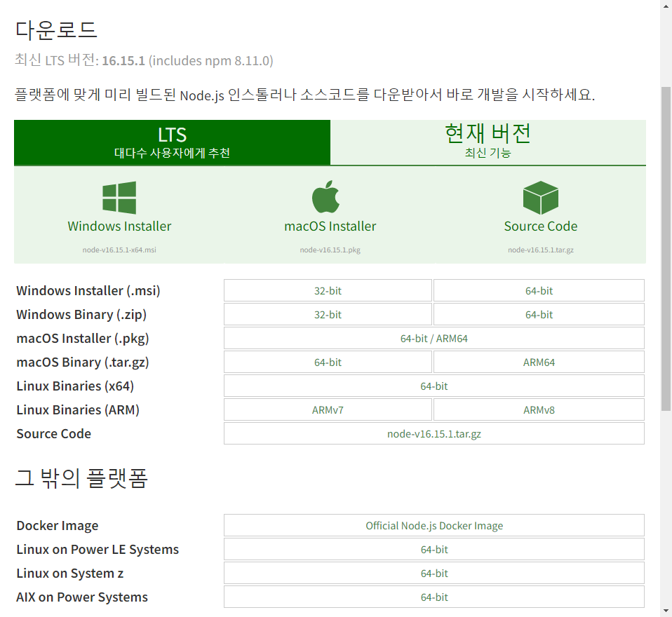672x617 pixels.
Task: Click node-v16.15.1-x64.msi file name
Action: [119, 250]
